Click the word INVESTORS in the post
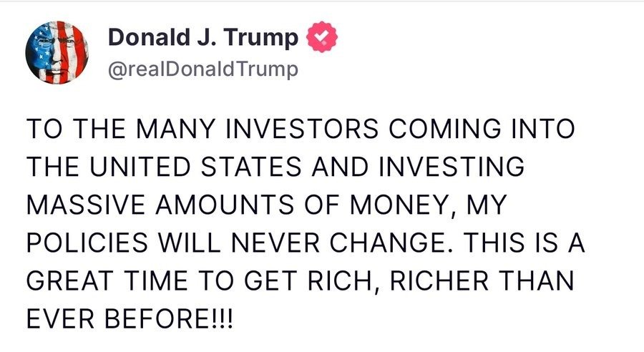The height and width of the screenshot is (352, 644). 301,129
